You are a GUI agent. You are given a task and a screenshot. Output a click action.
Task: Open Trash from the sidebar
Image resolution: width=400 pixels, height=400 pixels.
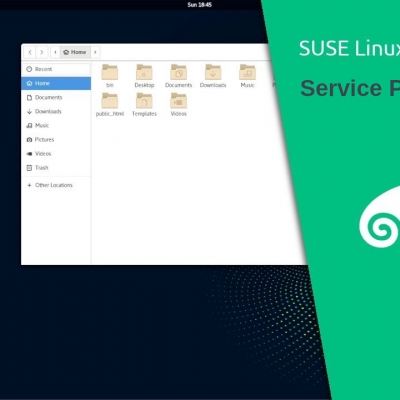click(x=56, y=168)
